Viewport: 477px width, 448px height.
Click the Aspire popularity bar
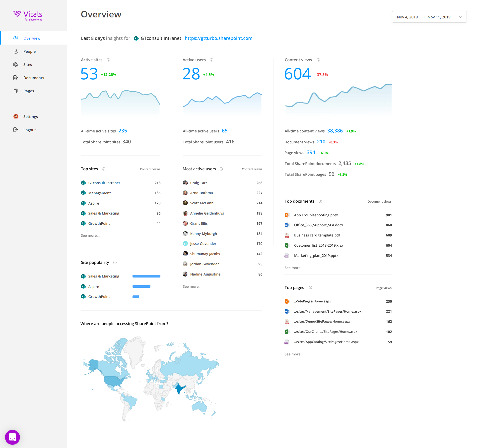(141, 286)
